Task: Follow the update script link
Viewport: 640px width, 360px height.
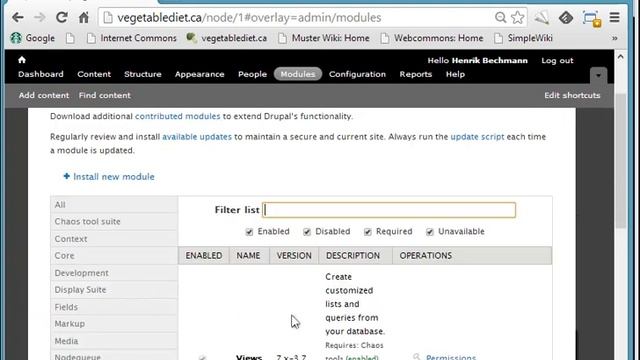Action: [477, 137]
